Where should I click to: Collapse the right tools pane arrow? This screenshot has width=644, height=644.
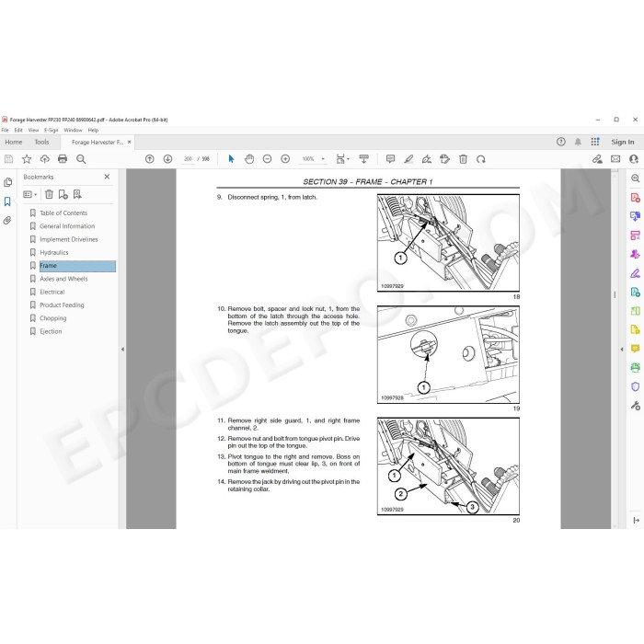[x=621, y=350]
